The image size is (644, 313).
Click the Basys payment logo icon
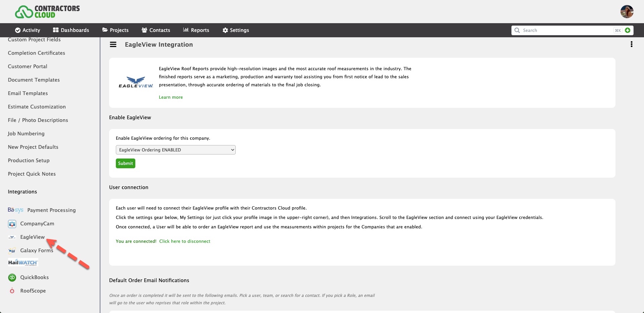pyautogui.click(x=15, y=210)
